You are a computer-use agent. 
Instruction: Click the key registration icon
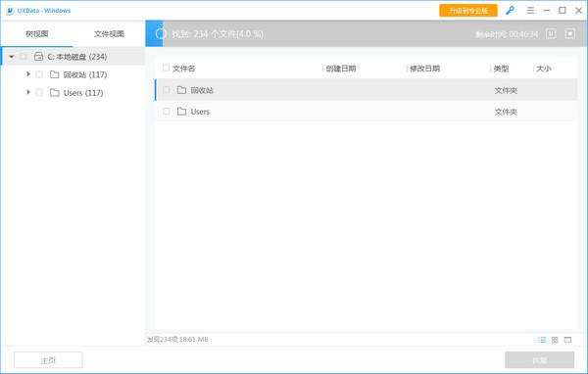pyautogui.click(x=510, y=11)
